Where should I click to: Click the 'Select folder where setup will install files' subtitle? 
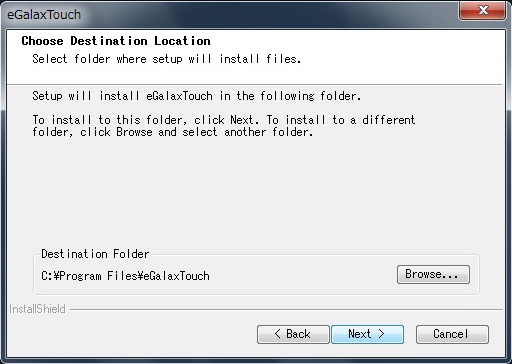(167, 59)
